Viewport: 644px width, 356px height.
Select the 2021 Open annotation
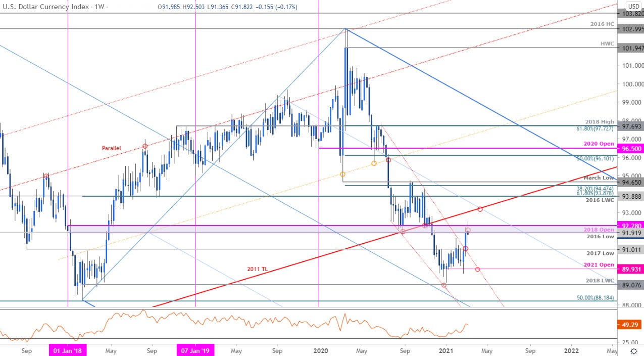600,264
